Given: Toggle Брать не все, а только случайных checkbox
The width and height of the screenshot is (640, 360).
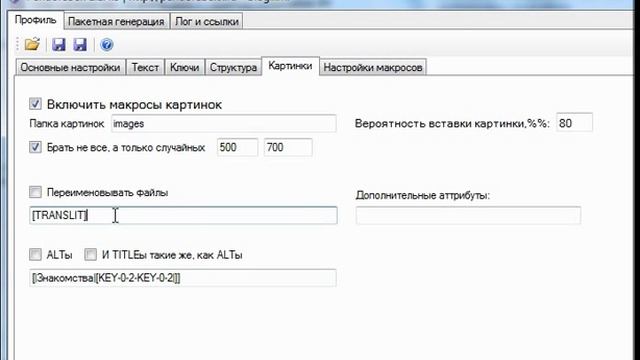Looking at the screenshot, I should pos(35,147).
